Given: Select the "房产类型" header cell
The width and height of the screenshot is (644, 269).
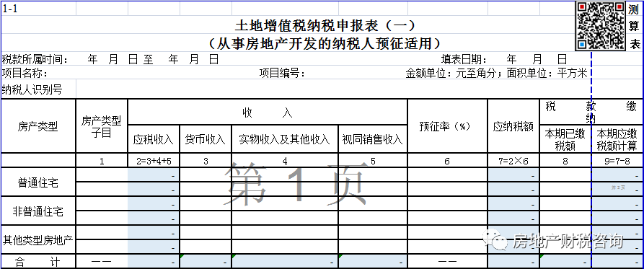Looking at the screenshot, I should [39, 126].
